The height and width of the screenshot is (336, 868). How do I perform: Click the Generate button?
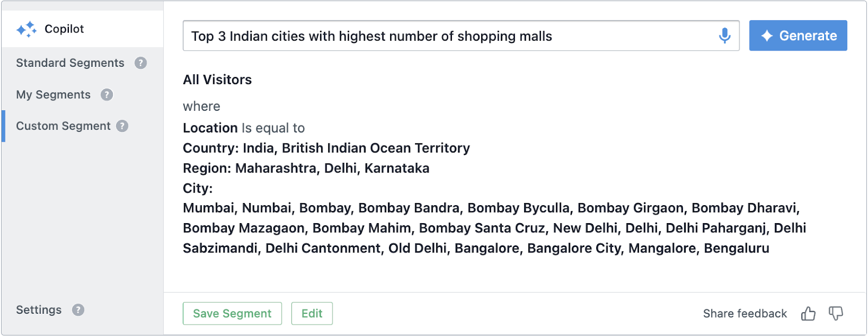pos(798,36)
